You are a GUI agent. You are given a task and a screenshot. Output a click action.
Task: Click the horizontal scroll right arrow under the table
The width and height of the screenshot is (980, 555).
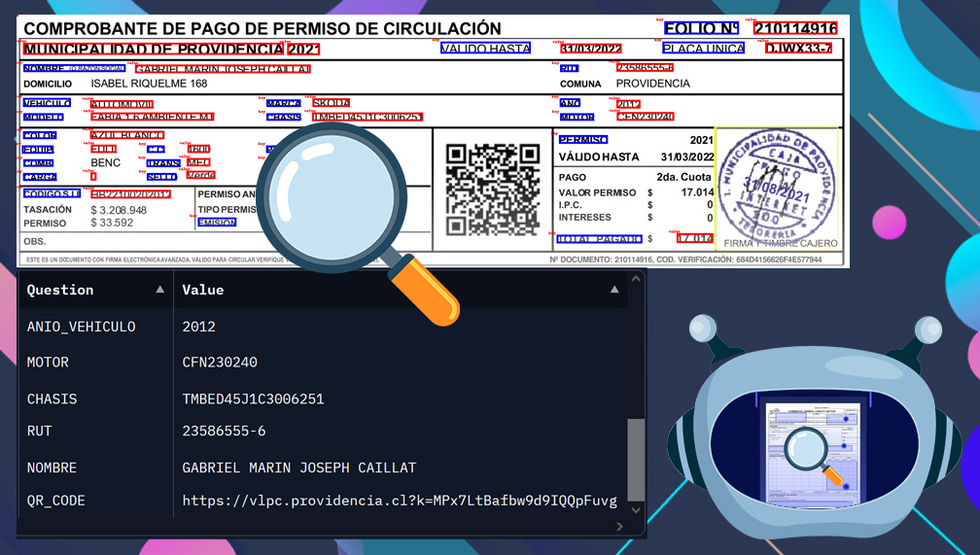tap(619, 526)
